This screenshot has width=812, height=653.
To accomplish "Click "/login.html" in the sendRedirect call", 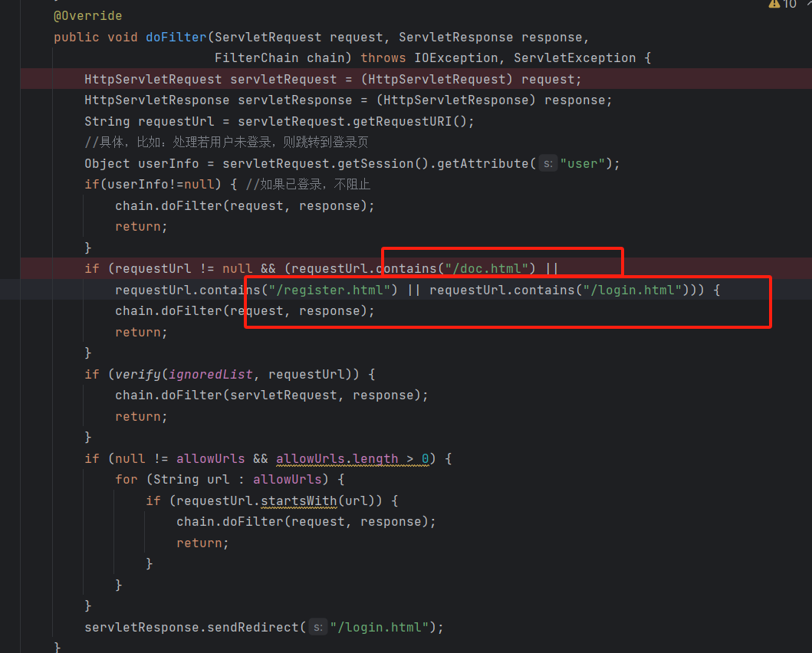I will pyautogui.click(x=380, y=627).
